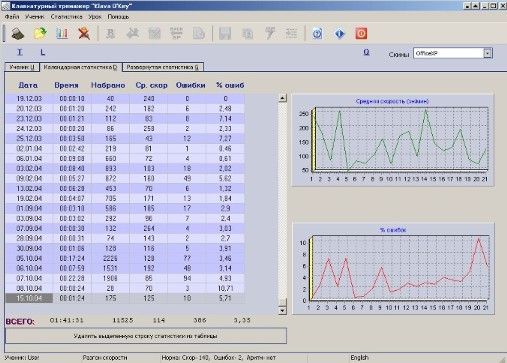
Task: Click the greyed-out copy pages toolbar icon
Action: coord(247,33)
